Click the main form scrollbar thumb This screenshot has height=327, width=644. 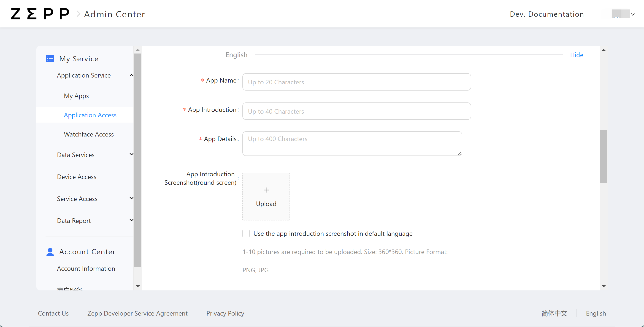click(603, 156)
